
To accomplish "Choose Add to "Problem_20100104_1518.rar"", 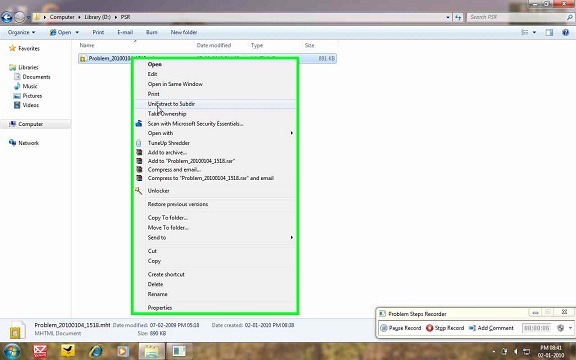I will pyautogui.click(x=191, y=161).
